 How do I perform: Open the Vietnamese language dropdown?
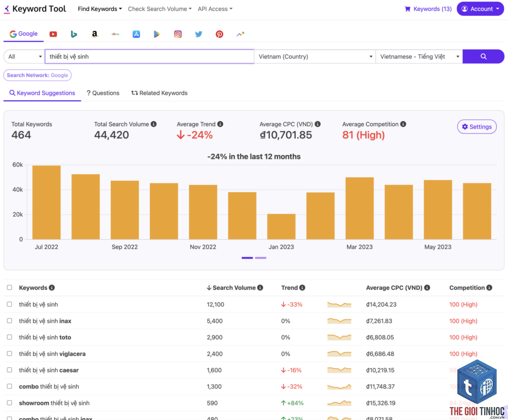pyautogui.click(x=419, y=57)
